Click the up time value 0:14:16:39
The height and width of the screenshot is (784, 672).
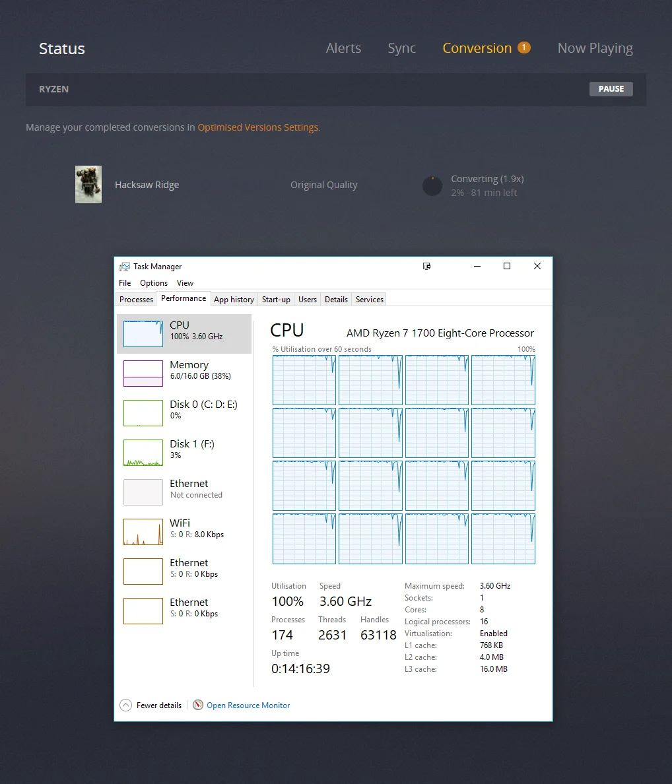[x=300, y=669]
